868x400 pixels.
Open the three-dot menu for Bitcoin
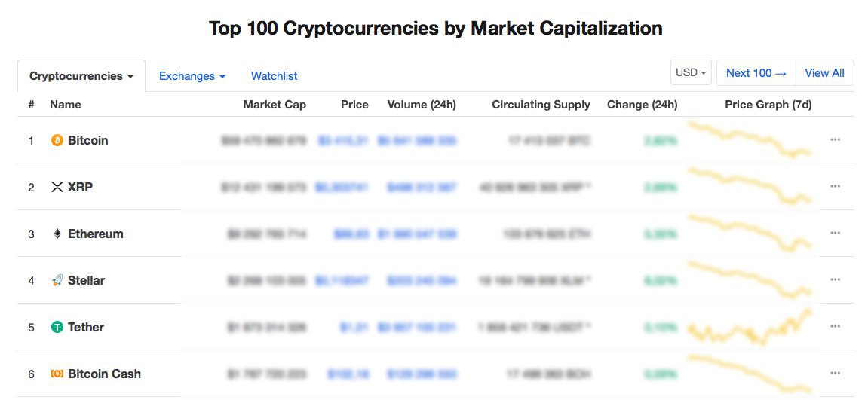(835, 140)
